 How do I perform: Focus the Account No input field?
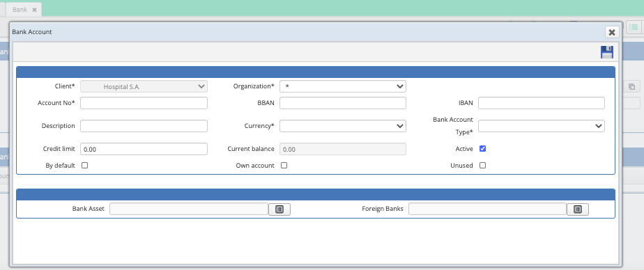tap(144, 103)
